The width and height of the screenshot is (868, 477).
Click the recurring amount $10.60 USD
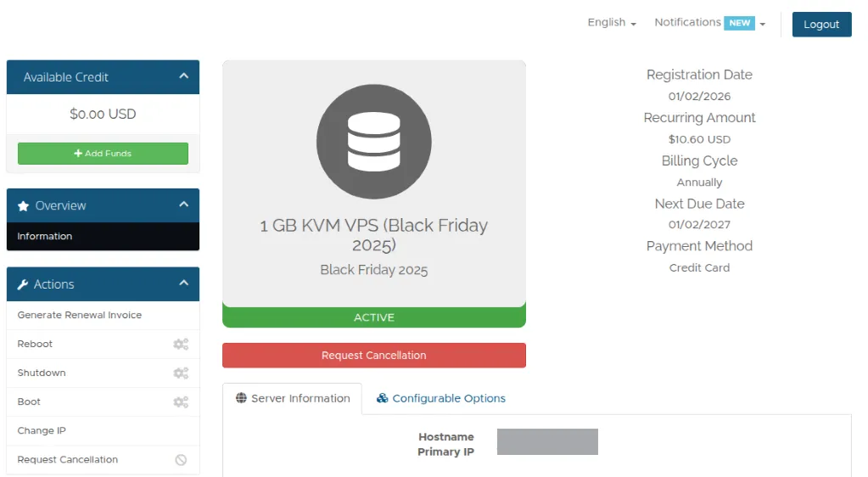point(699,139)
